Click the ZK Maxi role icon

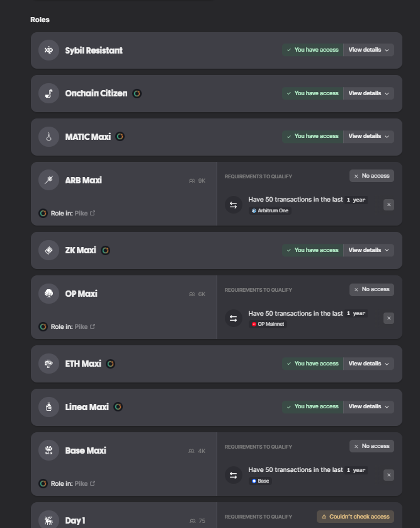48,250
